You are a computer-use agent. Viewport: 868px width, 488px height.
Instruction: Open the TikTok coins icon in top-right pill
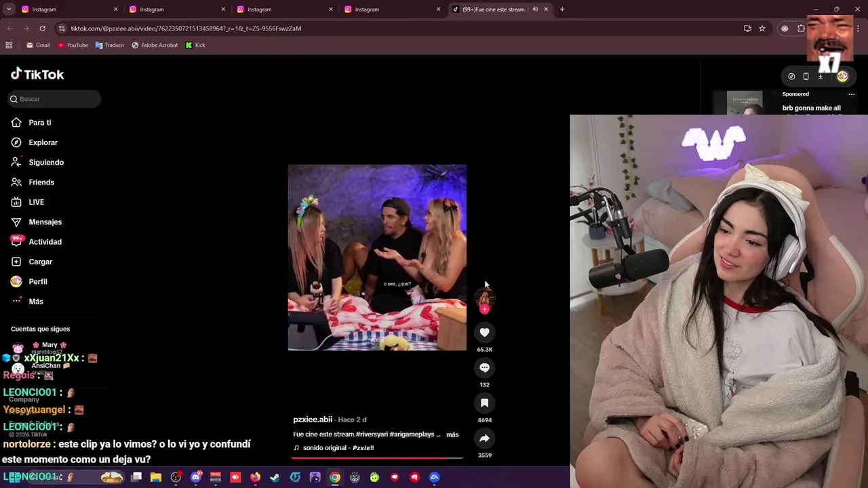tap(791, 77)
